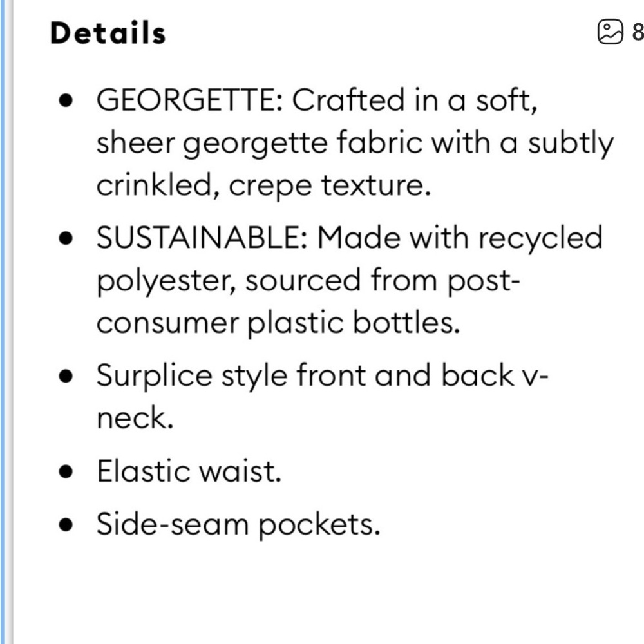This screenshot has height=644, width=644.
Task: Click the GEORGETTE label text
Action: tap(190, 100)
